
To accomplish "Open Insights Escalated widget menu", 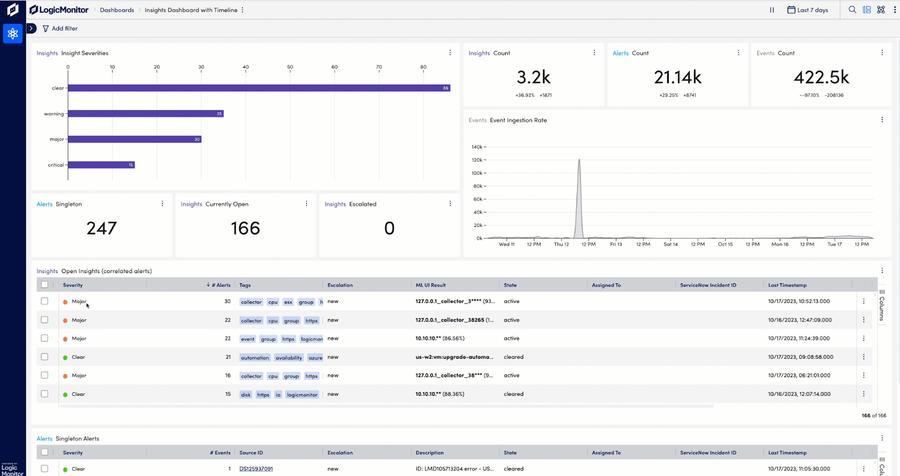I will click(x=450, y=204).
